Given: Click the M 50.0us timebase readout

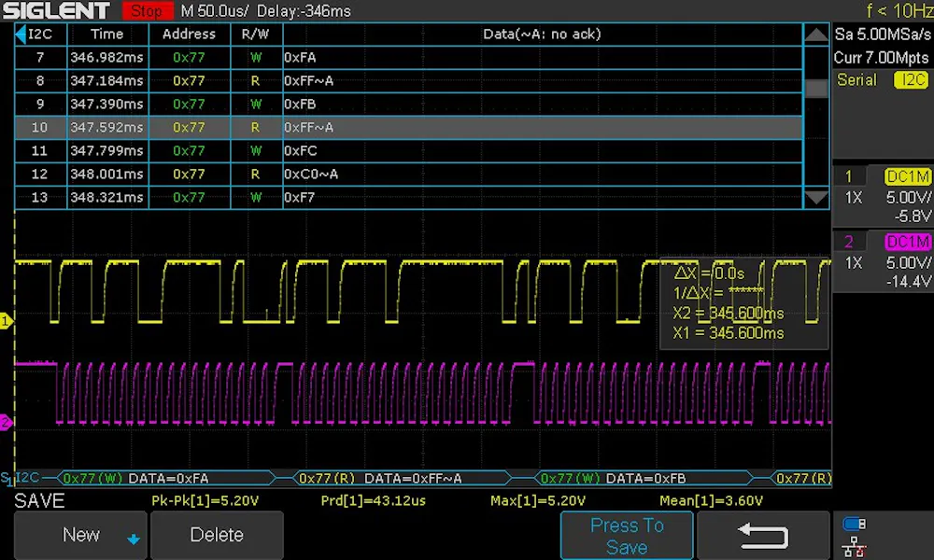Looking at the screenshot, I should 216,10.
